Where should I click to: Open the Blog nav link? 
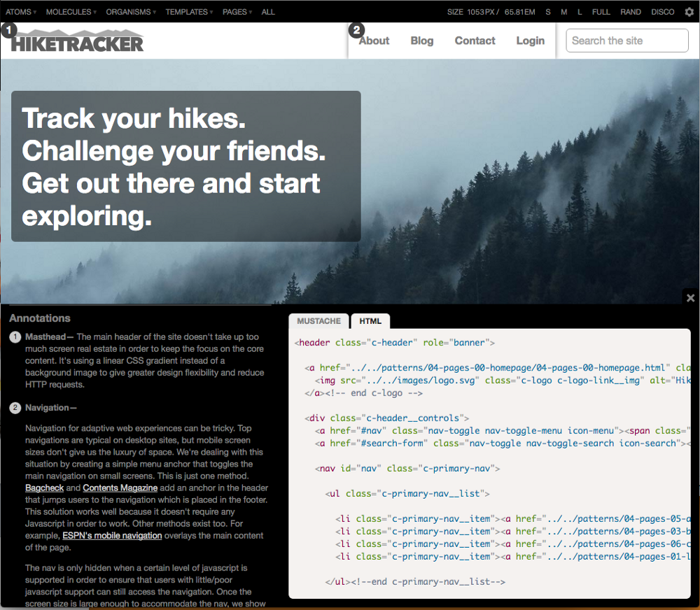(422, 41)
